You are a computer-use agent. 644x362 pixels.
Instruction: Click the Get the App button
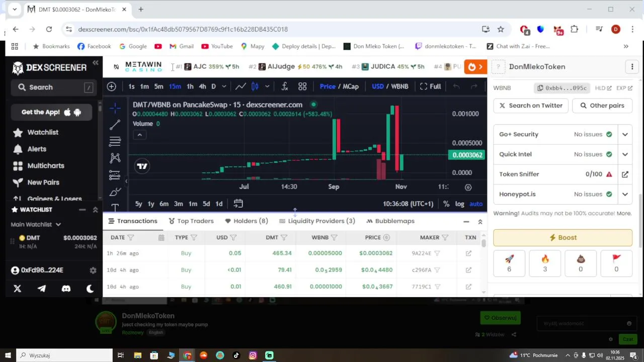point(51,112)
